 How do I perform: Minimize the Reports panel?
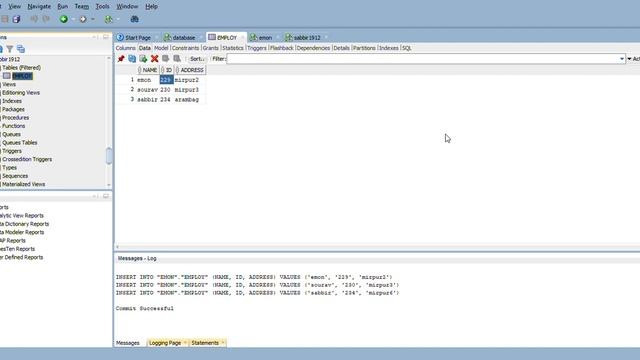(95, 196)
